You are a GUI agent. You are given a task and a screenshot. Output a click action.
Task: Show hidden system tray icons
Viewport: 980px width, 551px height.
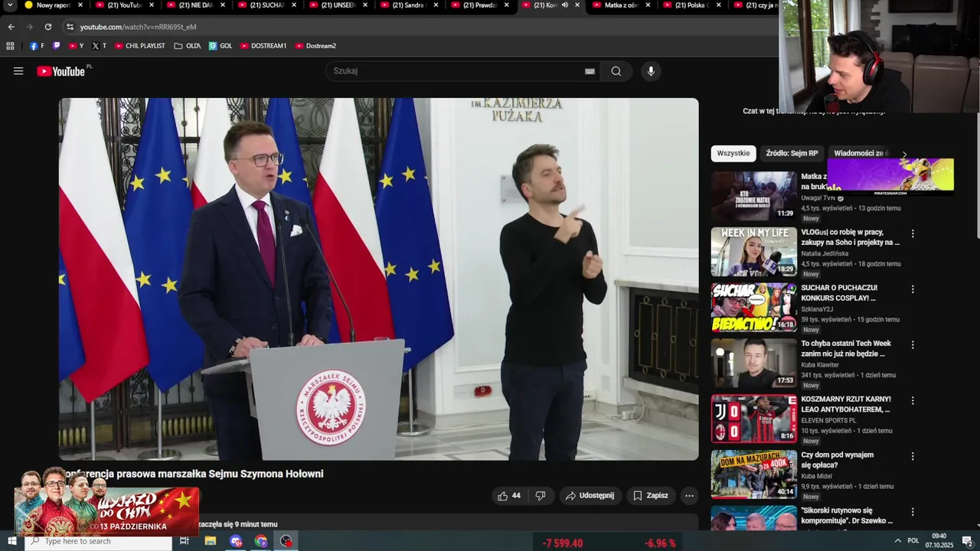897,541
